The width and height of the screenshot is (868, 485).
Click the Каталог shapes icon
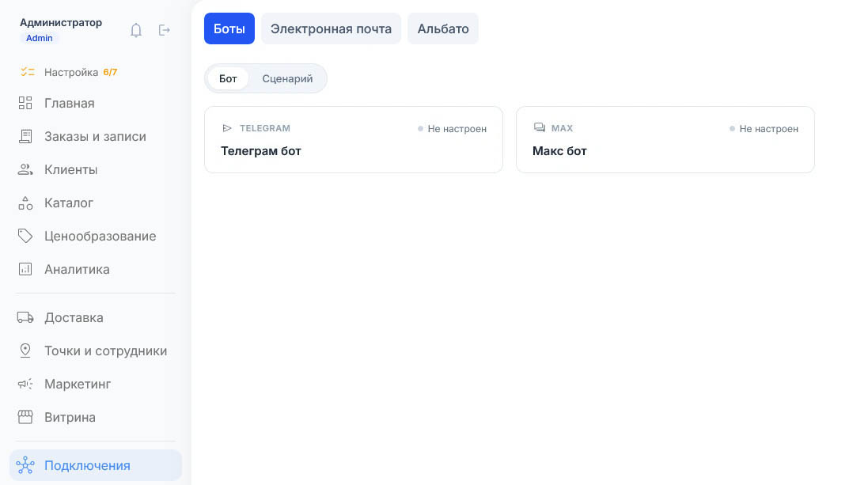(25, 203)
